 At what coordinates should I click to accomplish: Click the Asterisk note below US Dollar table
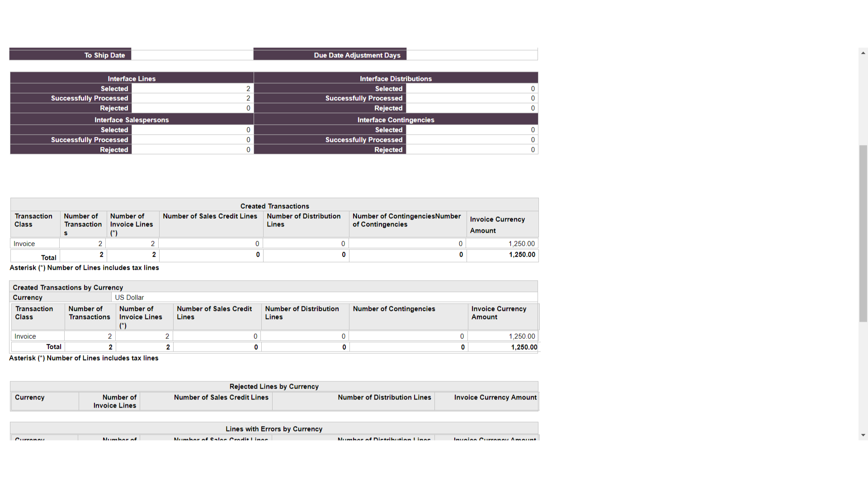click(x=84, y=358)
